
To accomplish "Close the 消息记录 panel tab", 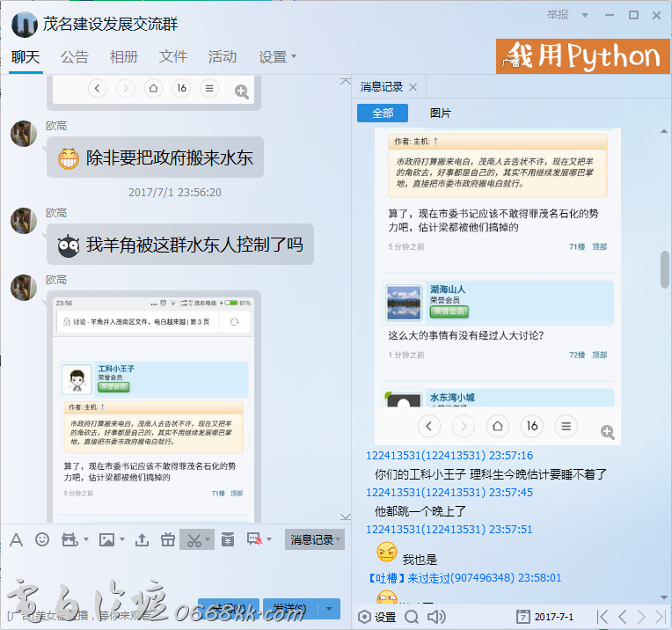I will tap(413, 86).
